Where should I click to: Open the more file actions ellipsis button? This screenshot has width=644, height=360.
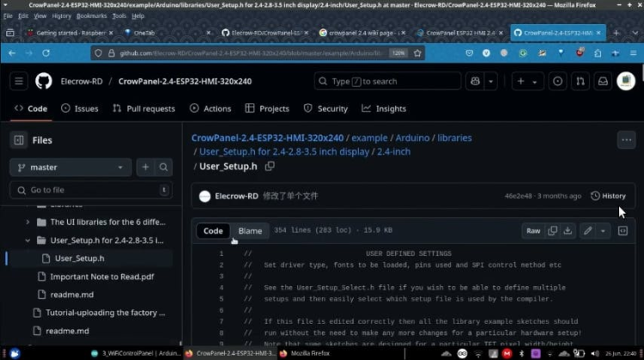click(626, 140)
